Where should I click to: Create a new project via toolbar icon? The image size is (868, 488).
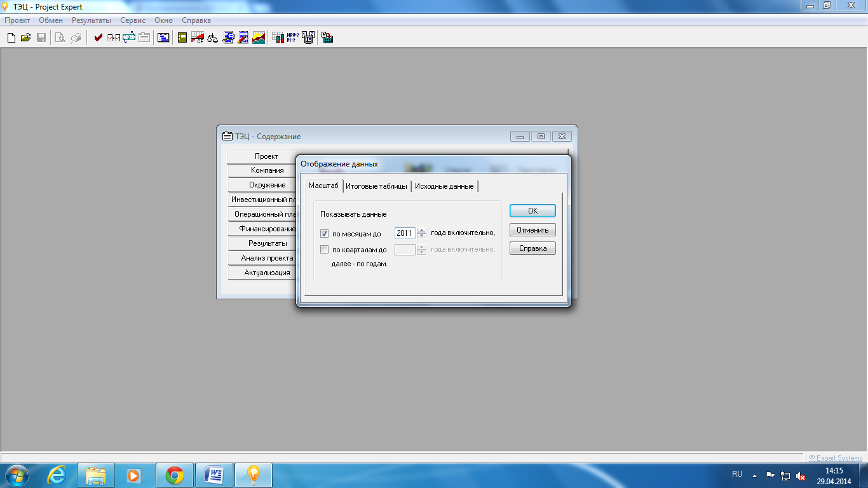[11, 38]
